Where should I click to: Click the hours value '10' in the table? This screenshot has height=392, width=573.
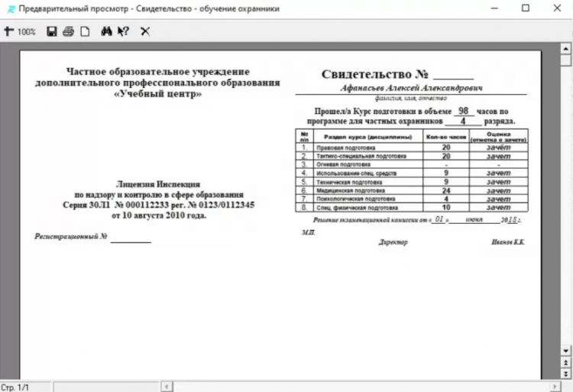446,208
